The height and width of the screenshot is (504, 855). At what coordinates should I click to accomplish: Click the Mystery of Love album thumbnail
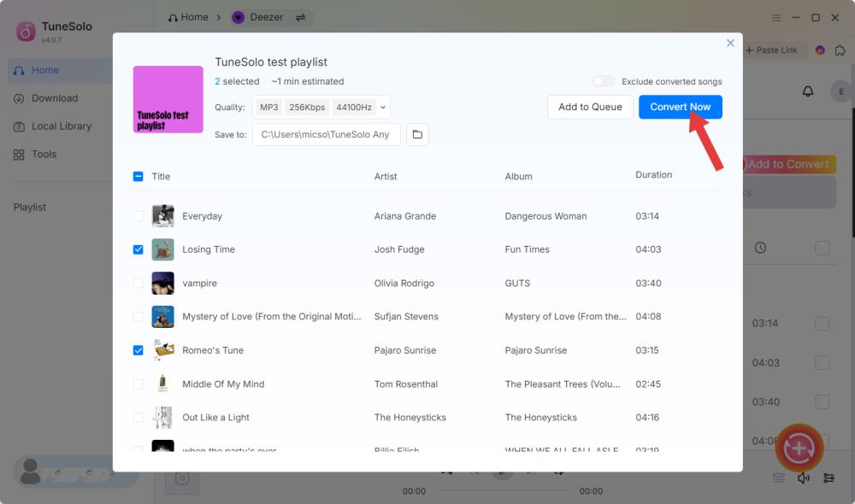[162, 317]
